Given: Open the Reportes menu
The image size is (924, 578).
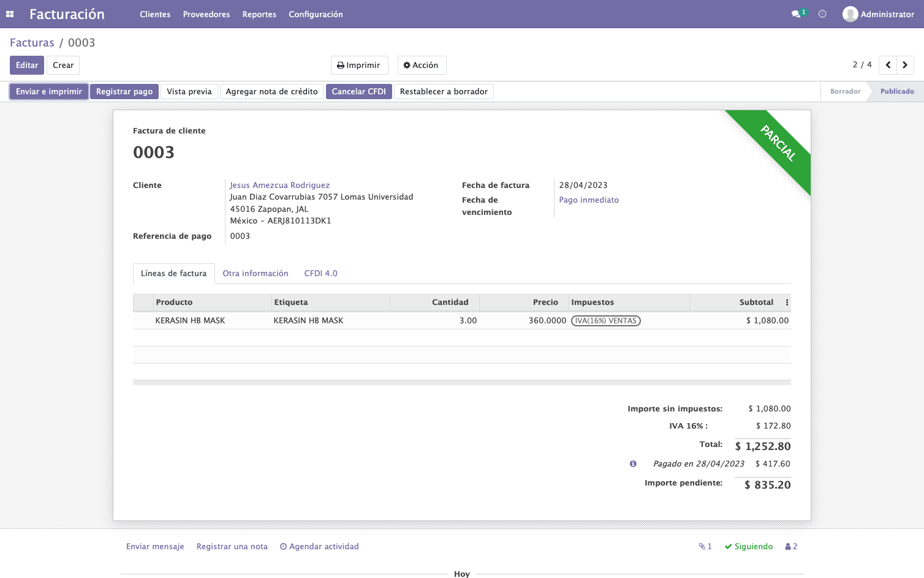Looking at the screenshot, I should point(259,14).
